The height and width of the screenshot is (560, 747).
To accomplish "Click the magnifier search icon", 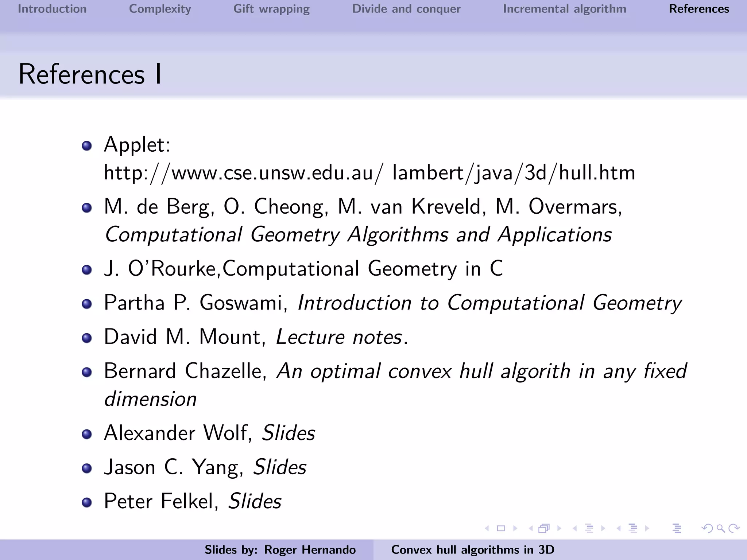I will coord(721,528).
